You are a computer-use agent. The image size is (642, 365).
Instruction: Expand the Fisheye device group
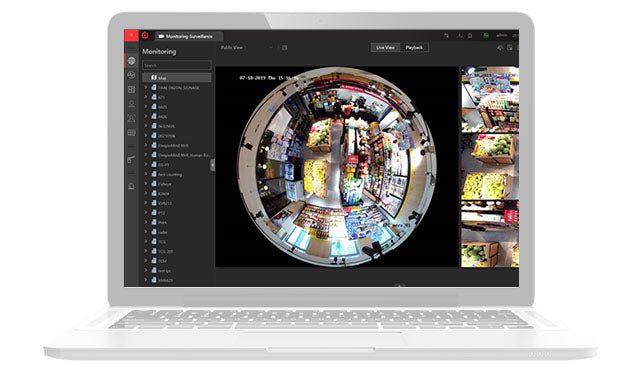click(x=146, y=184)
